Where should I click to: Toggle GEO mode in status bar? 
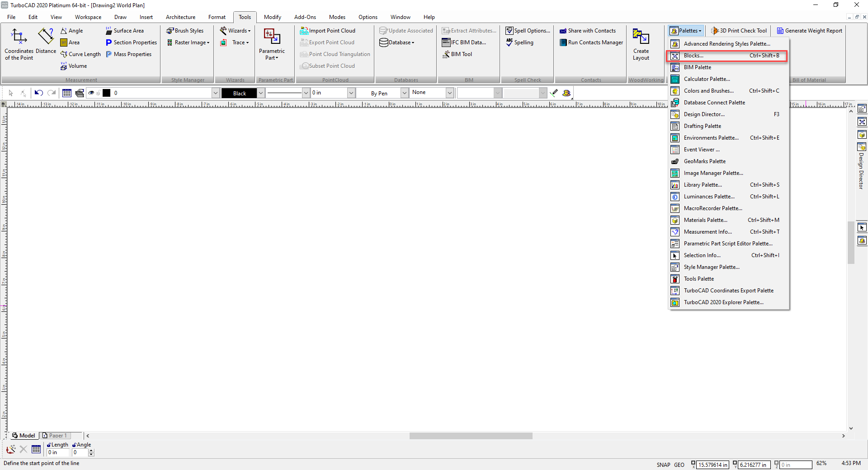(679, 465)
